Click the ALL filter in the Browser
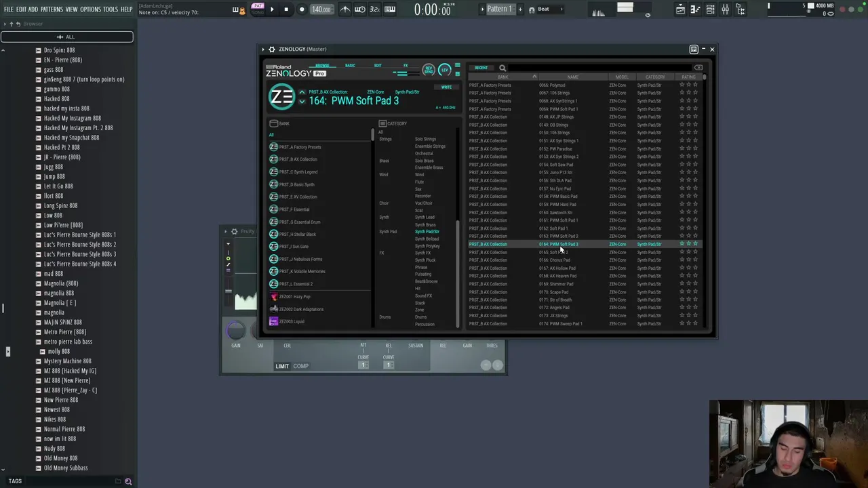Image resolution: width=868 pixels, height=488 pixels. (66, 37)
